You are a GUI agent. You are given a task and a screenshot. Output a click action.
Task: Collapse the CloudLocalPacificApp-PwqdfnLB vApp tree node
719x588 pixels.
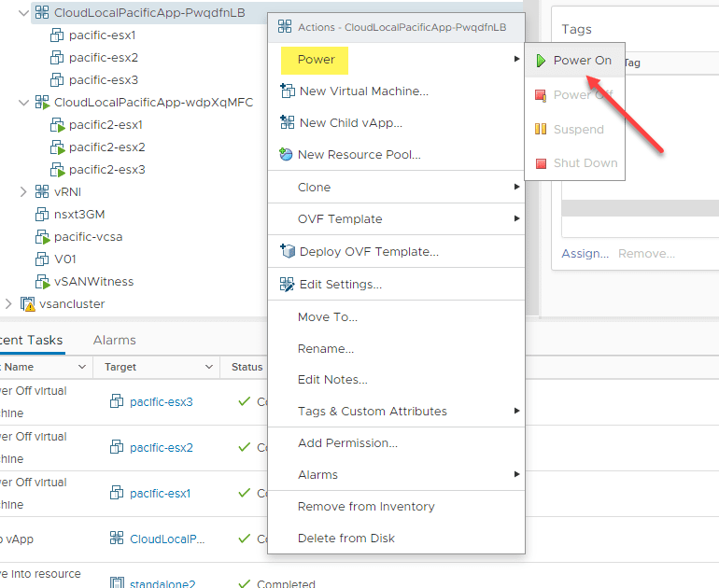point(24,13)
